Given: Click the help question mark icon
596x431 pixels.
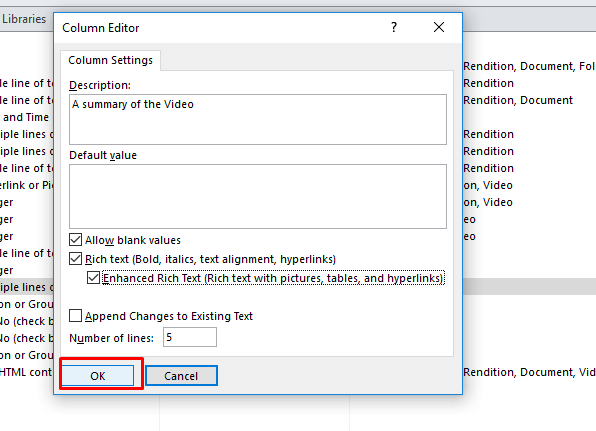Looking at the screenshot, I should pyautogui.click(x=394, y=27).
